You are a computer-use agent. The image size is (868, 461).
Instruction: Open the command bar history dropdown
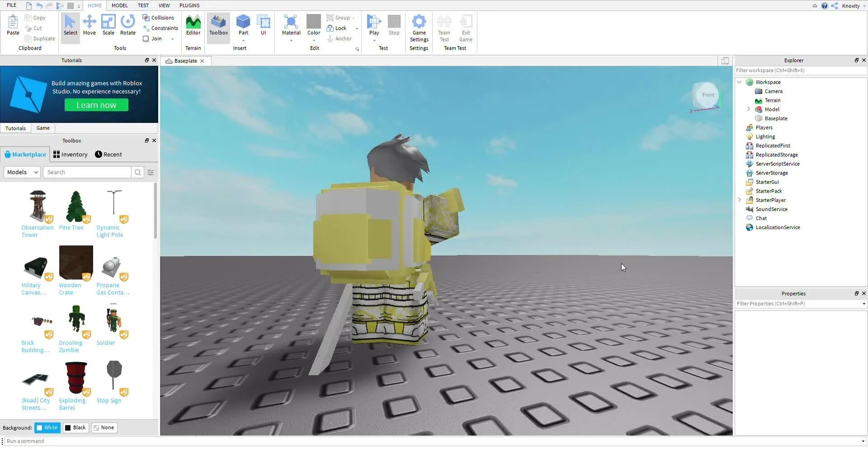pos(863,442)
